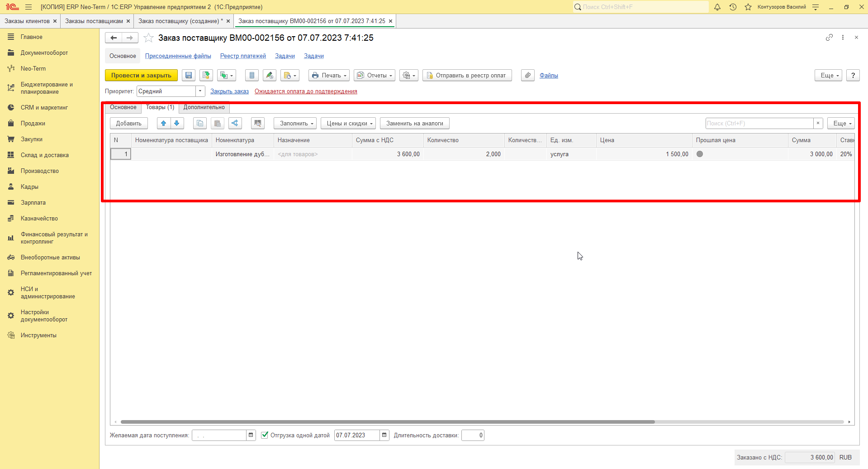This screenshot has height=469, width=868.
Task: Switch to the Дополнительно tab
Action: click(204, 107)
